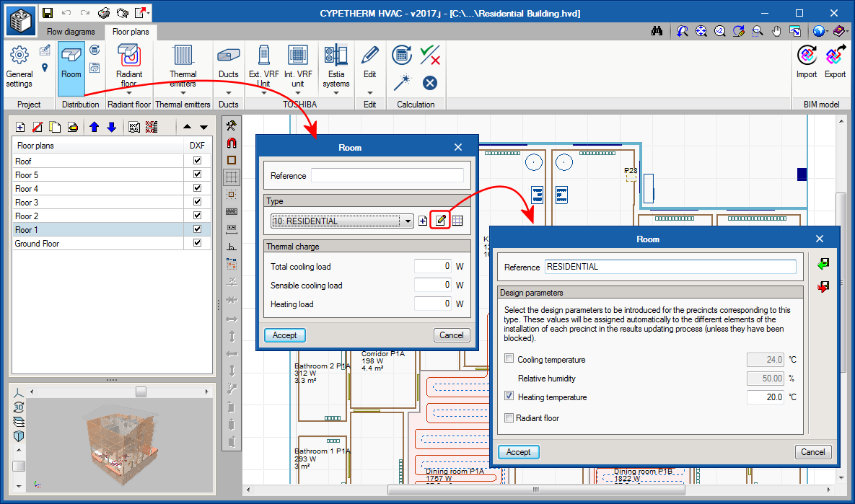Screen dimensions: 855x504
Task: Click the edit room type pencil icon
Action: coord(440,221)
